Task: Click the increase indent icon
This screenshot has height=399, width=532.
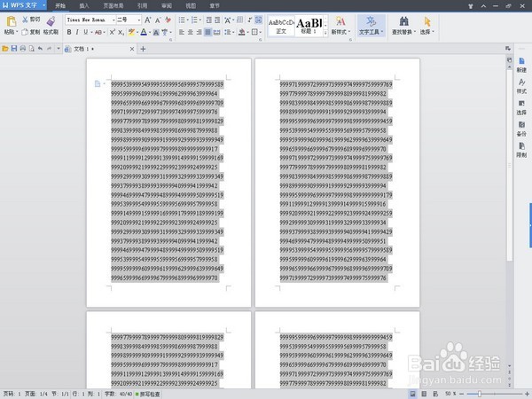Action: tap(217, 20)
